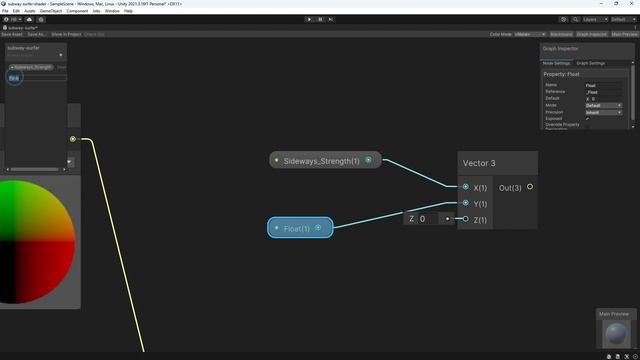The height and width of the screenshot is (360, 640).
Task: Open the Window menu
Action: pos(112,11)
